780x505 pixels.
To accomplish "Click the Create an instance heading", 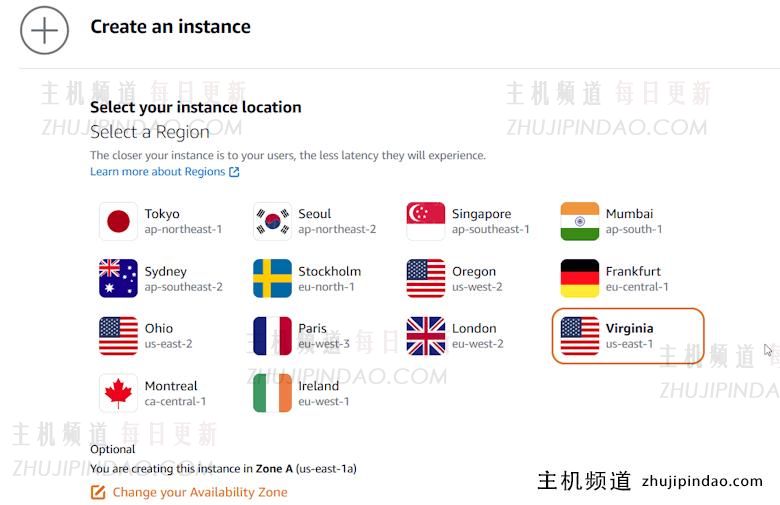I will (x=170, y=27).
